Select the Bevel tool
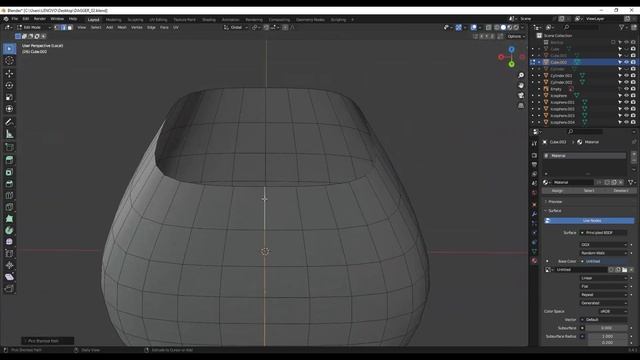 click(x=9, y=184)
